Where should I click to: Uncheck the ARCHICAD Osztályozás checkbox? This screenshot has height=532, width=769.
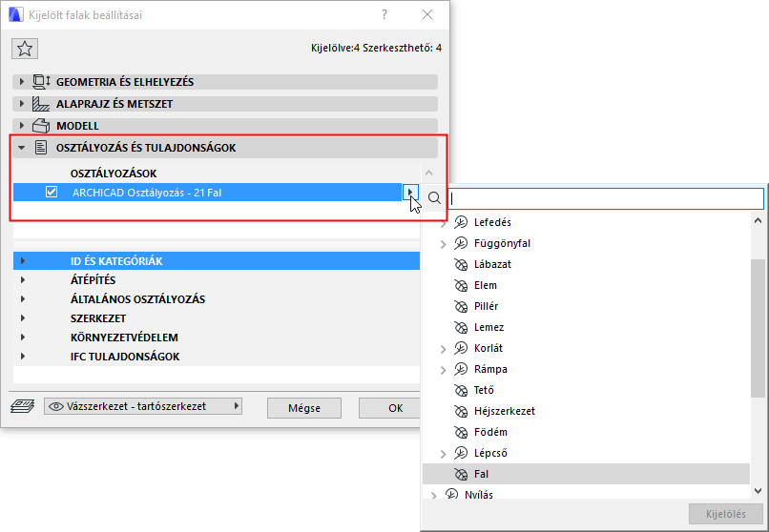point(52,192)
